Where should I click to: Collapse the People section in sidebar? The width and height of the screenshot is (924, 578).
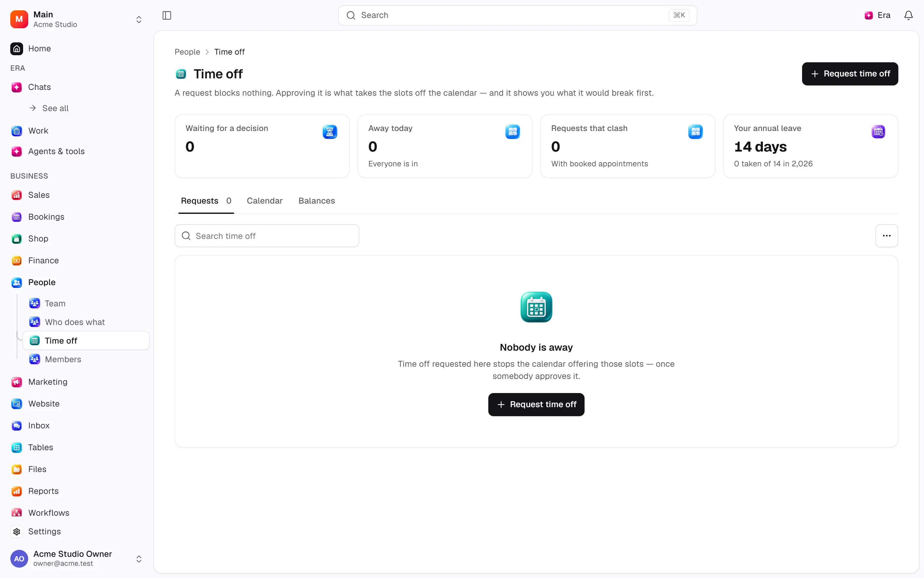coord(42,283)
